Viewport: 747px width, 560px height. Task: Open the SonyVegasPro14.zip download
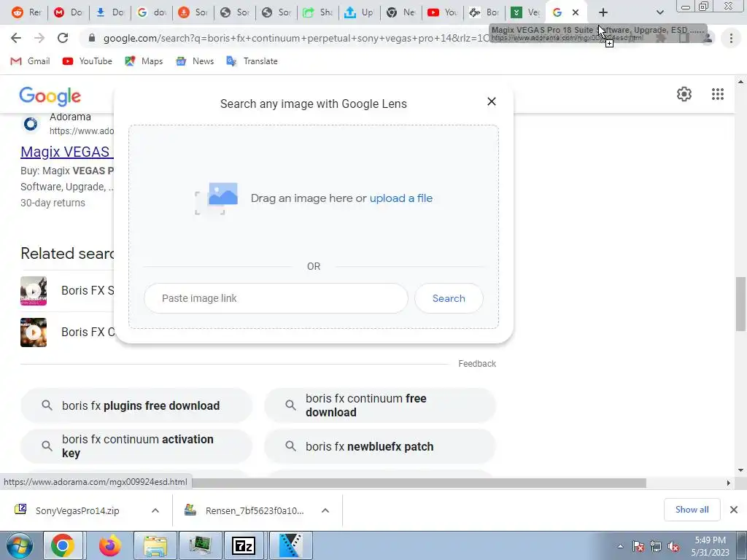coord(76,510)
